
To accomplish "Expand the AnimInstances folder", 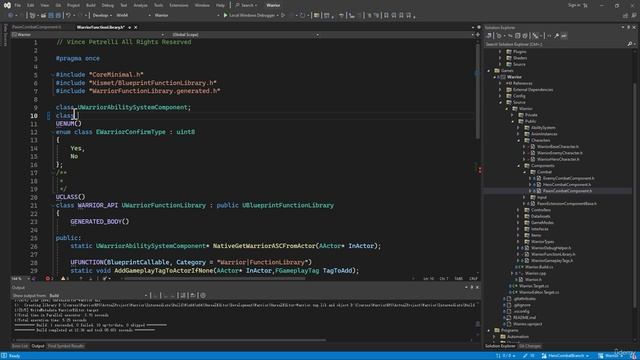I will (519, 134).
